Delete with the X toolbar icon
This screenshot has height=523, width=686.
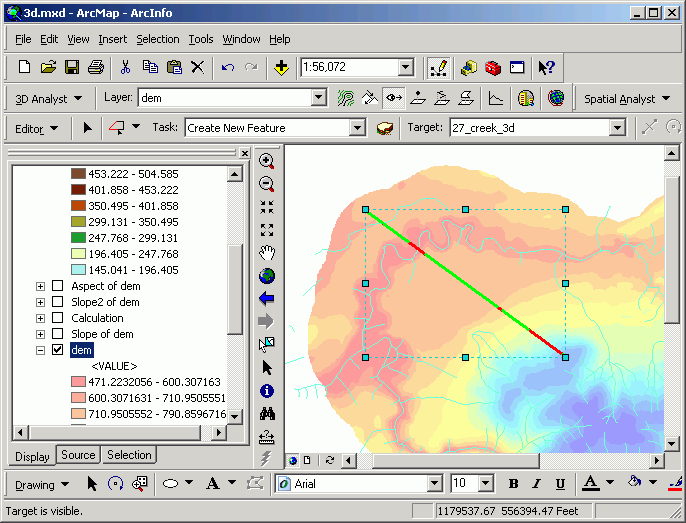pos(198,67)
